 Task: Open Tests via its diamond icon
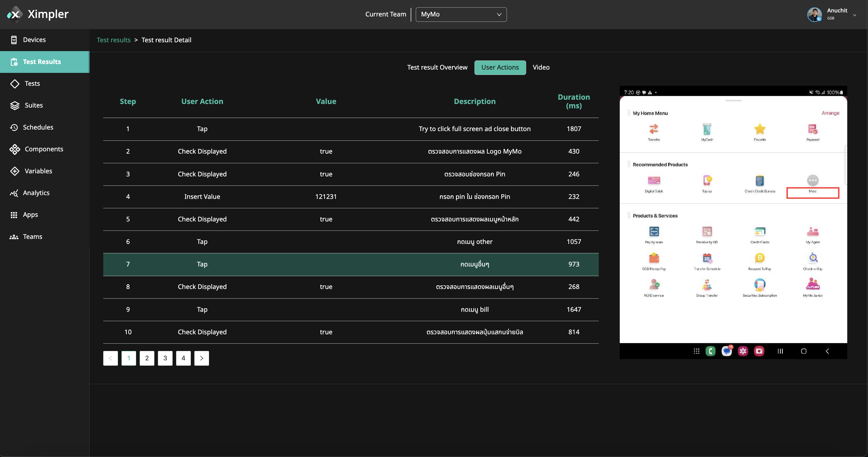(15, 84)
